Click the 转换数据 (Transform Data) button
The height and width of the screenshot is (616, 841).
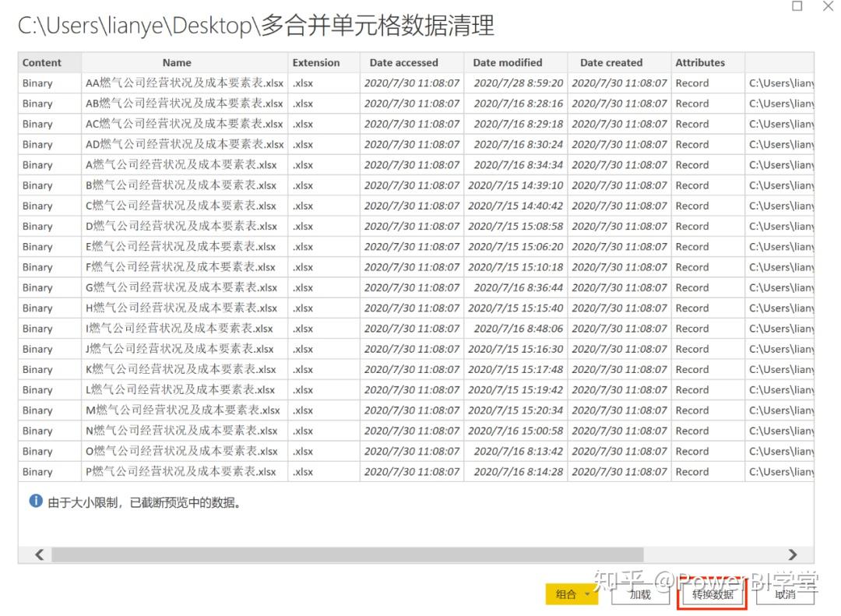point(711,593)
